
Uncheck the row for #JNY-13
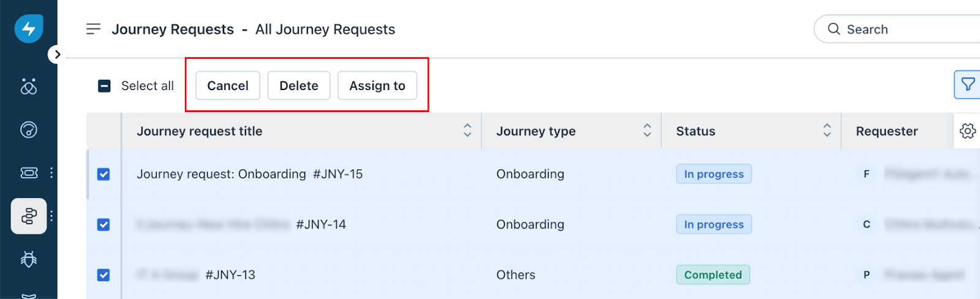[104, 275]
